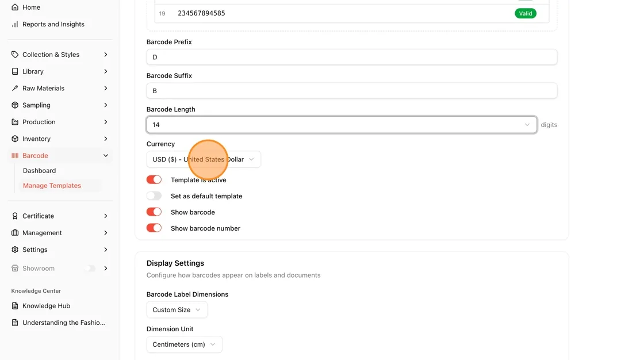The height and width of the screenshot is (360, 644).
Task: Open Reports and Insights
Action: click(53, 24)
